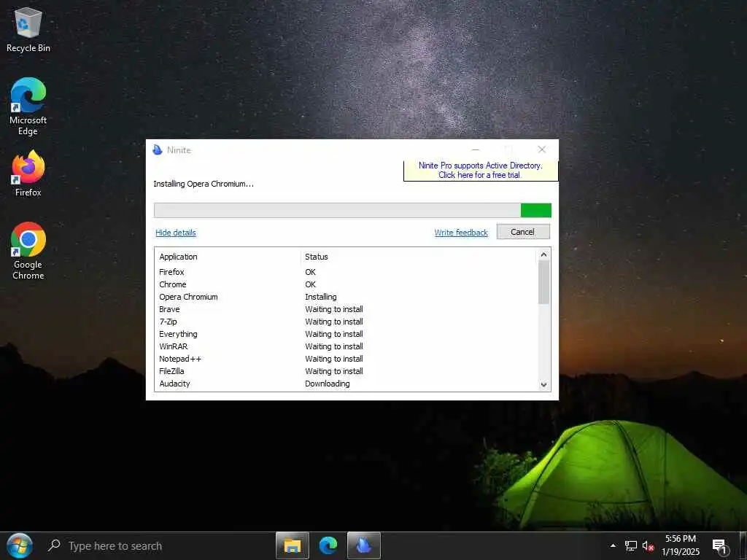The image size is (747, 560).
Task: Open the Recycle Bin desktop icon
Action: point(28,30)
